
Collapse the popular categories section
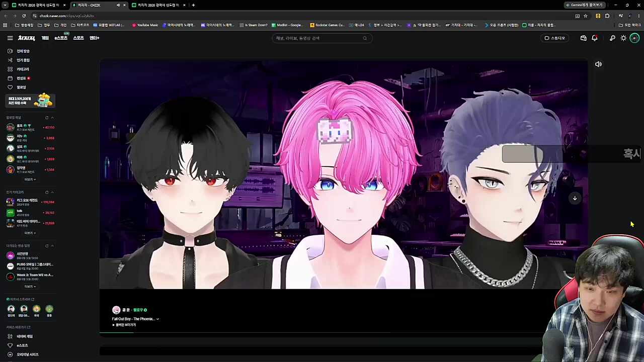(52, 192)
